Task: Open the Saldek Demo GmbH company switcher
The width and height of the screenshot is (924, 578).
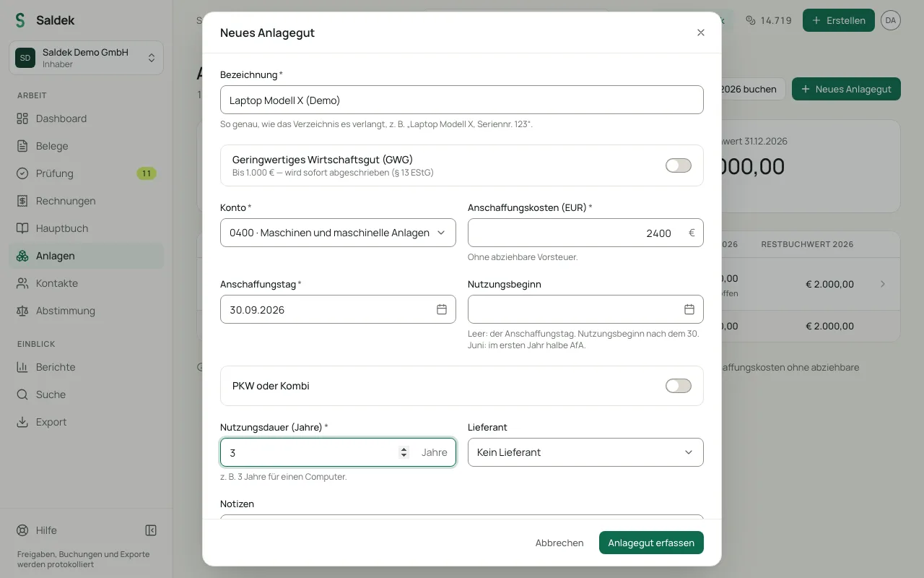Action: pyautogui.click(x=86, y=58)
